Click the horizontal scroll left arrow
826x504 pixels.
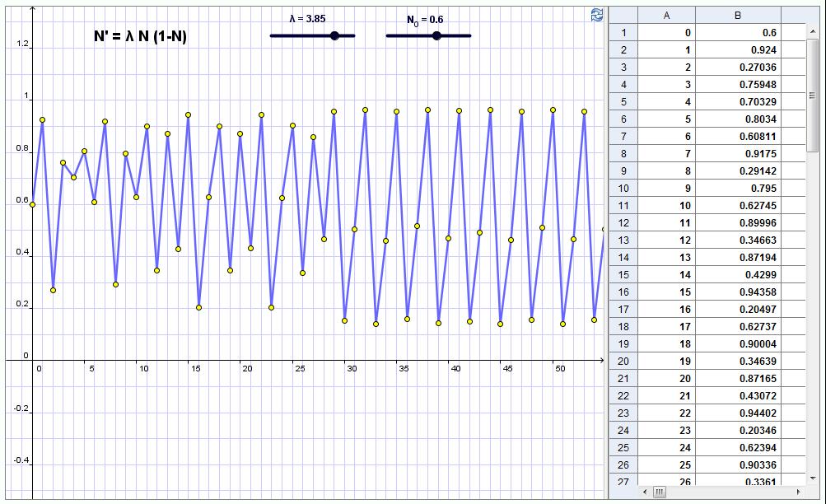[645, 492]
